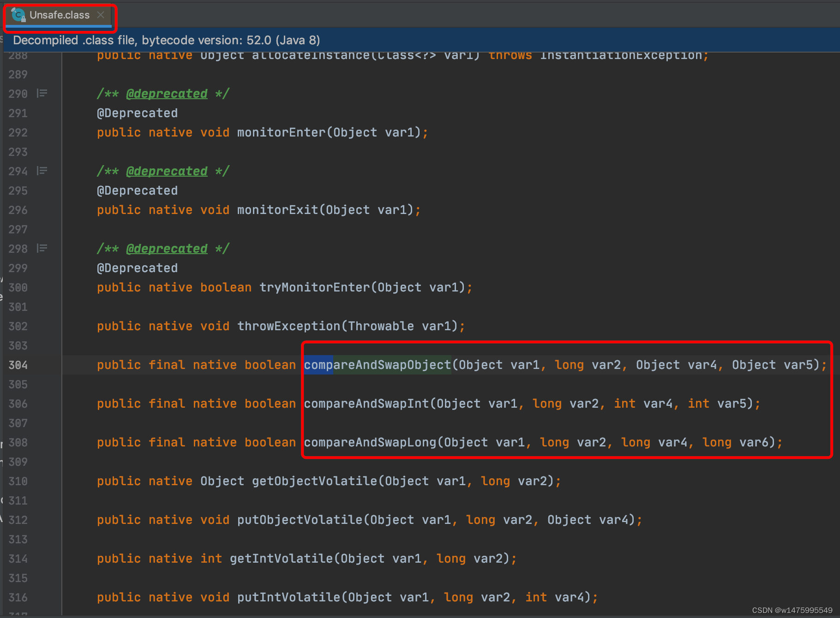Click the getIntVolatile method name
The height and width of the screenshot is (618, 840).
(282, 559)
